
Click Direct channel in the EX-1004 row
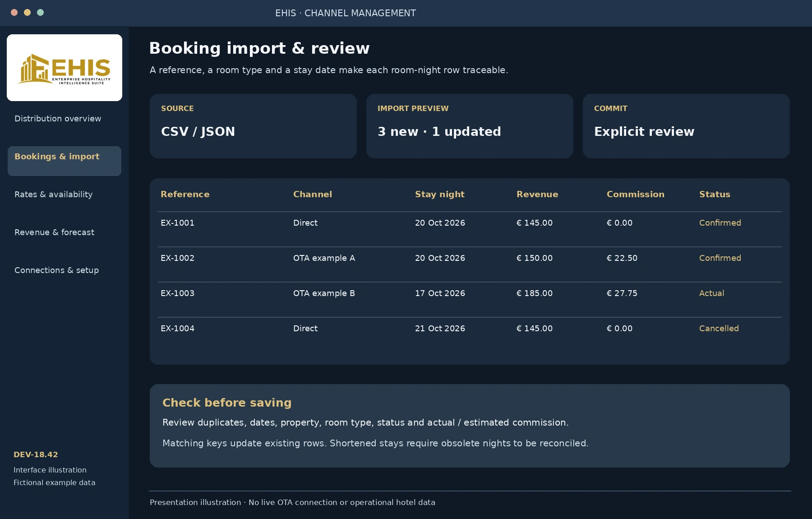click(305, 329)
